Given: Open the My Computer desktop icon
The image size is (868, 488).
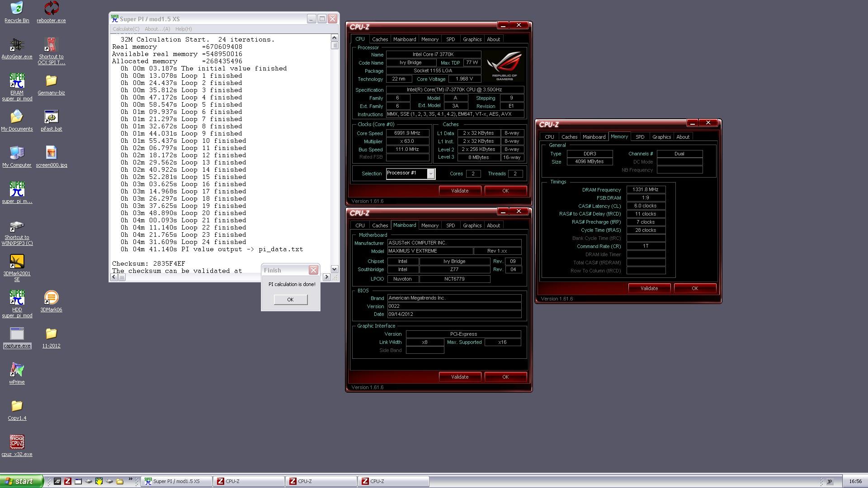Looking at the screenshot, I should pos(17,156).
